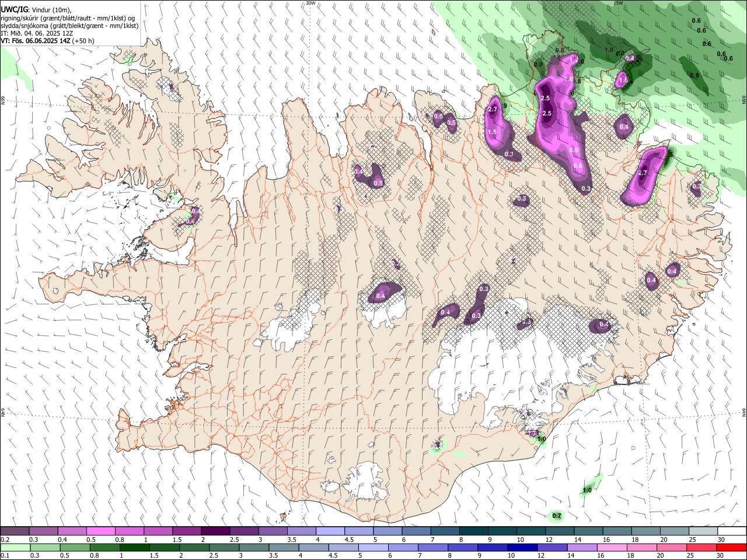Click the 'VT: Fös. 06.06.2025 14Z' valid time
Screen dimensions: 747x560
pyautogui.click(x=36, y=41)
